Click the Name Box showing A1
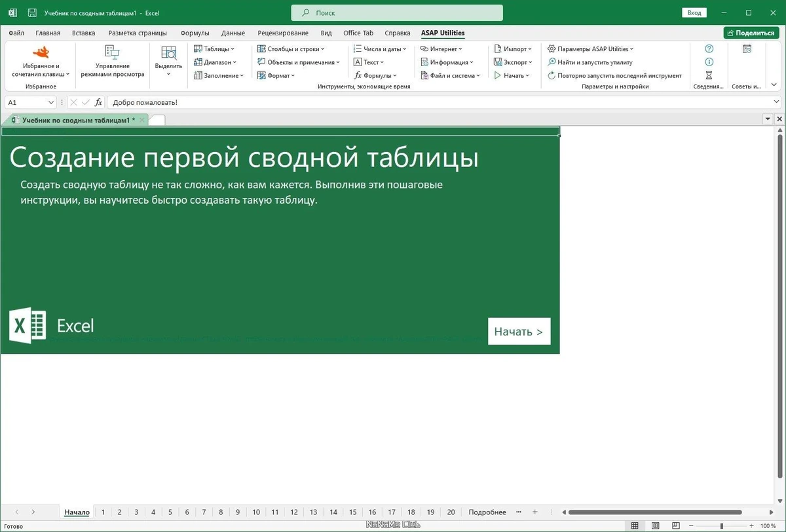786x532 pixels. pyautogui.click(x=31, y=102)
